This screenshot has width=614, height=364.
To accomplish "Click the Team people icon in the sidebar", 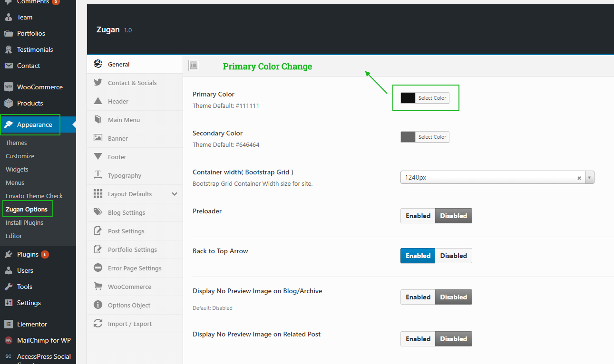I will 9,17.
